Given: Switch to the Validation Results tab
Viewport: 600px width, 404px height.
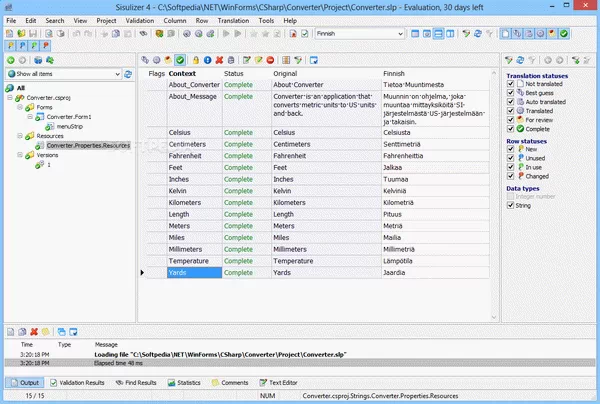Looking at the screenshot, I should [x=82, y=382].
